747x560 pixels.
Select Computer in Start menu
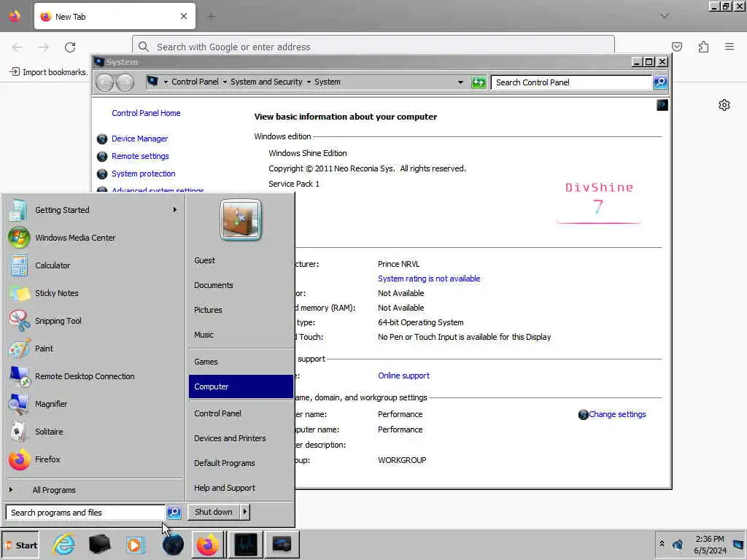point(241,386)
